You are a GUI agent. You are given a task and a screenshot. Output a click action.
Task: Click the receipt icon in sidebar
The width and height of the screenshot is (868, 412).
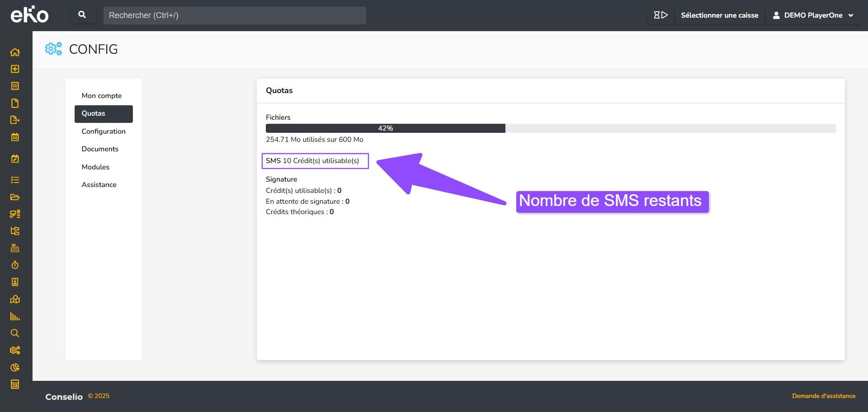pyautogui.click(x=15, y=86)
